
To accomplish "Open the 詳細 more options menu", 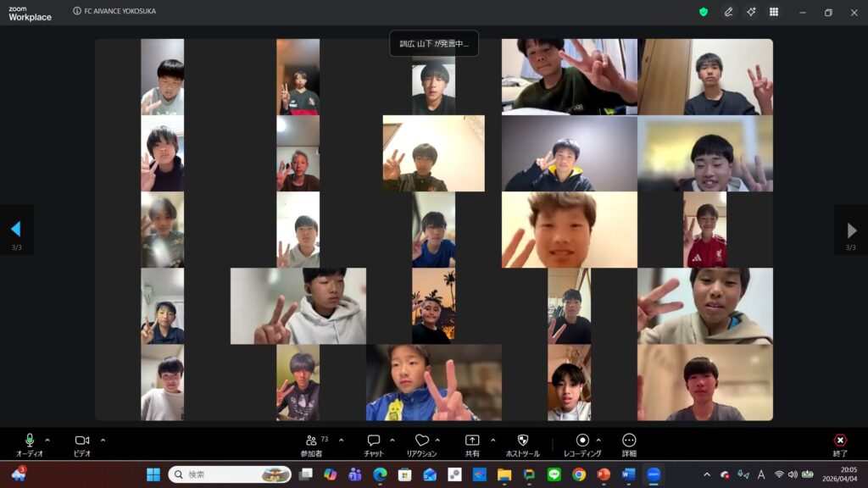I will click(629, 441).
